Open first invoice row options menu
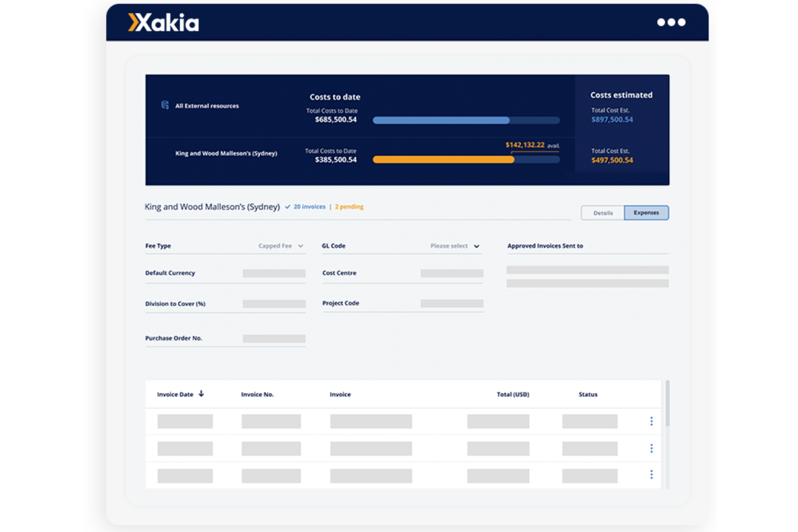The width and height of the screenshot is (798, 532). click(651, 421)
